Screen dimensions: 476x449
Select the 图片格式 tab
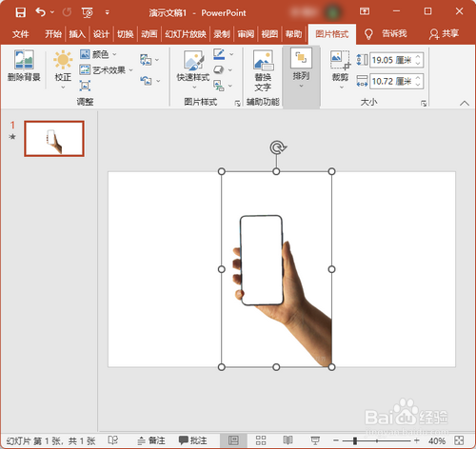pyautogui.click(x=332, y=34)
